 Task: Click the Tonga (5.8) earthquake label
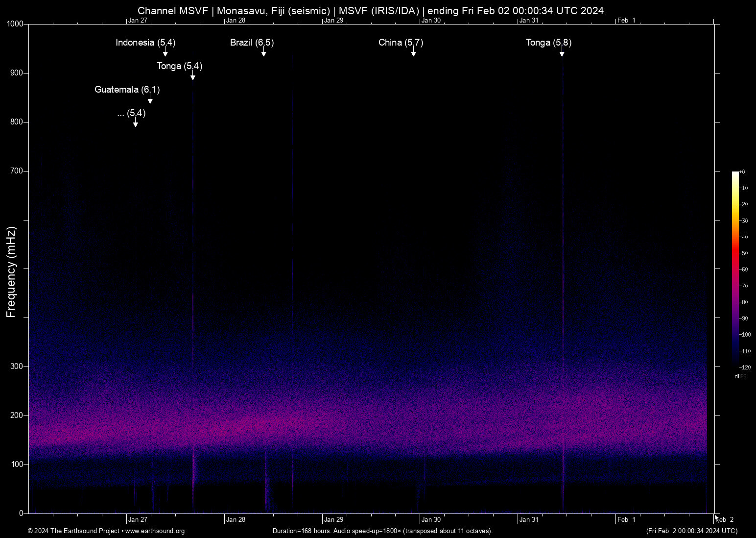pos(549,43)
